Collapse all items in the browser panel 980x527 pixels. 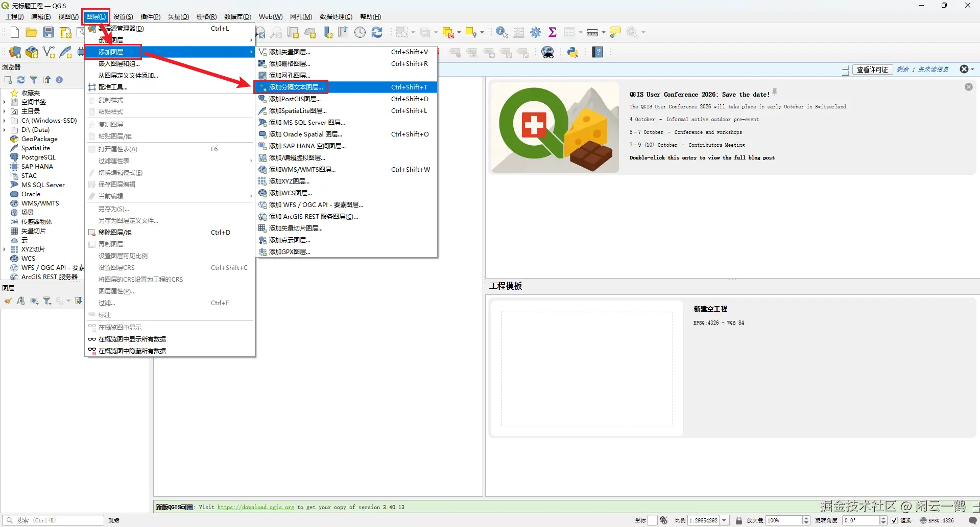tap(46, 80)
